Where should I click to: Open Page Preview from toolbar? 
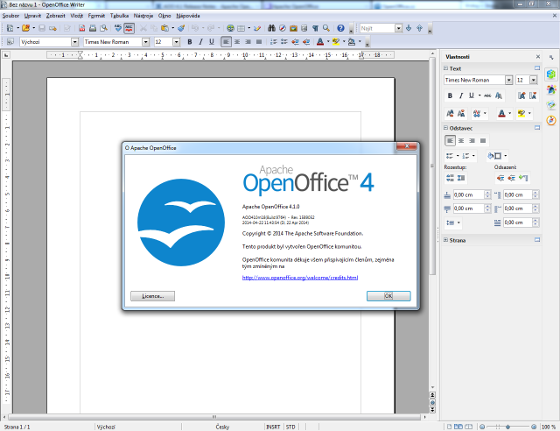(104, 28)
